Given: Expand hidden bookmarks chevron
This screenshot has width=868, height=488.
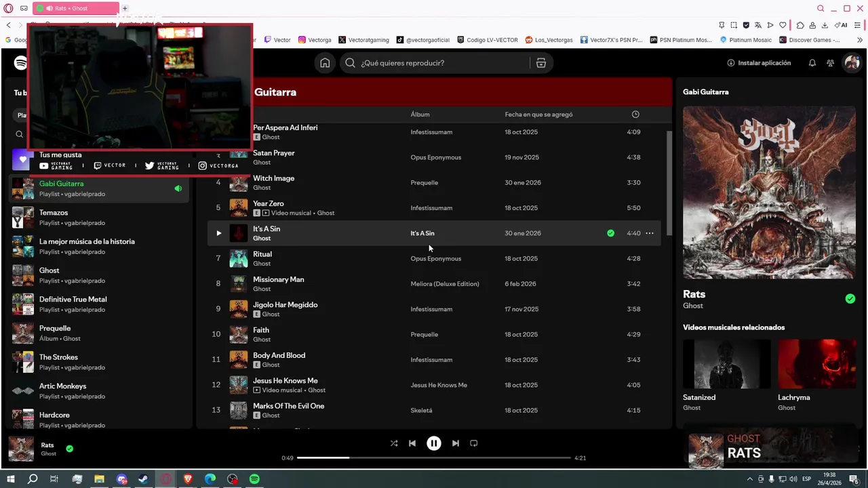Looking at the screenshot, I should [x=860, y=40].
